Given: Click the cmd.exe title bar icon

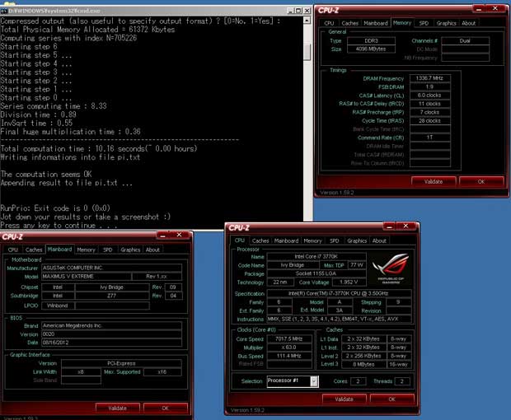Looking at the screenshot, I should tap(3, 11).
